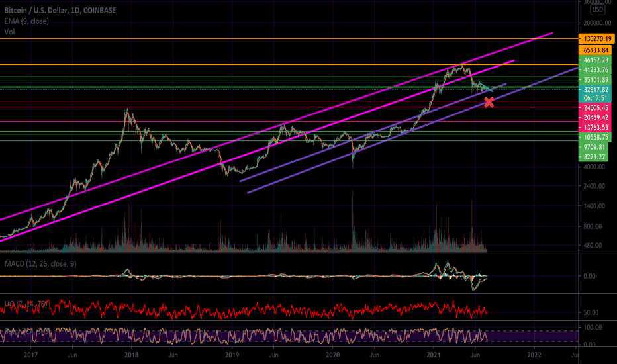The height and width of the screenshot is (364, 617).
Task: Click the red X marker on chart
Action: point(489,103)
